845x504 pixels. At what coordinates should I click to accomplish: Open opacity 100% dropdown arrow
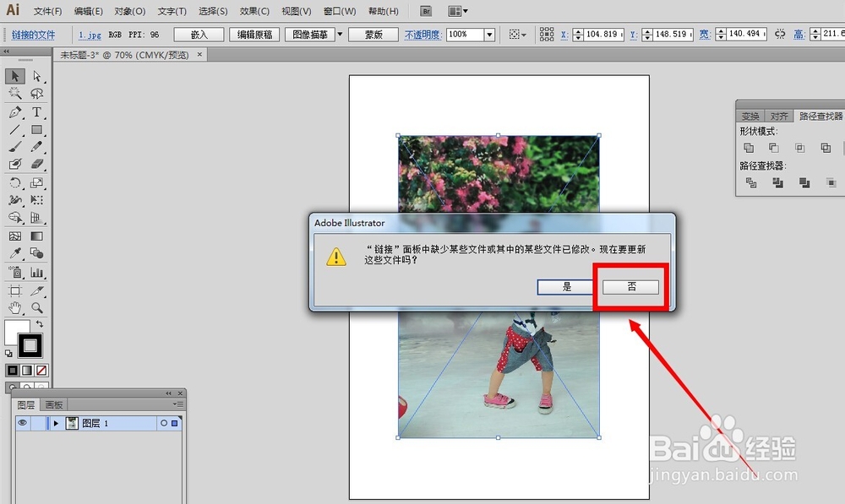(x=489, y=35)
